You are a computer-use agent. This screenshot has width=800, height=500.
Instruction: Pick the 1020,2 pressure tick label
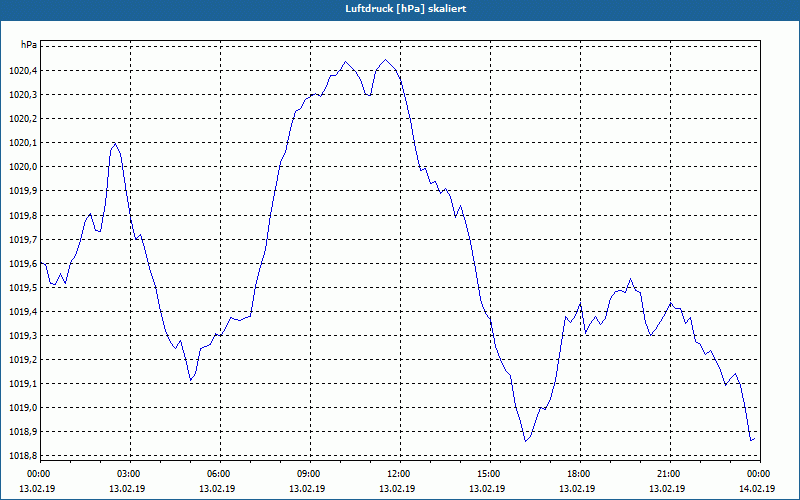[23, 118]
